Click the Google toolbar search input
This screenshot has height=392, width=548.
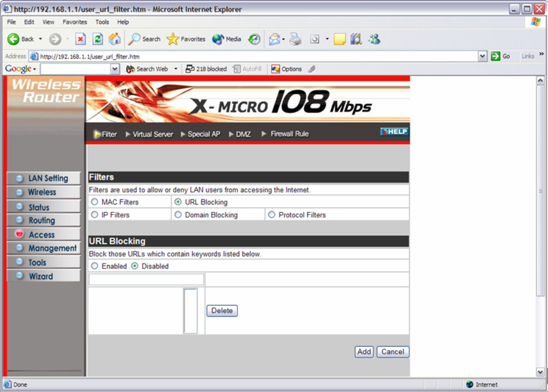coord(75,69)
